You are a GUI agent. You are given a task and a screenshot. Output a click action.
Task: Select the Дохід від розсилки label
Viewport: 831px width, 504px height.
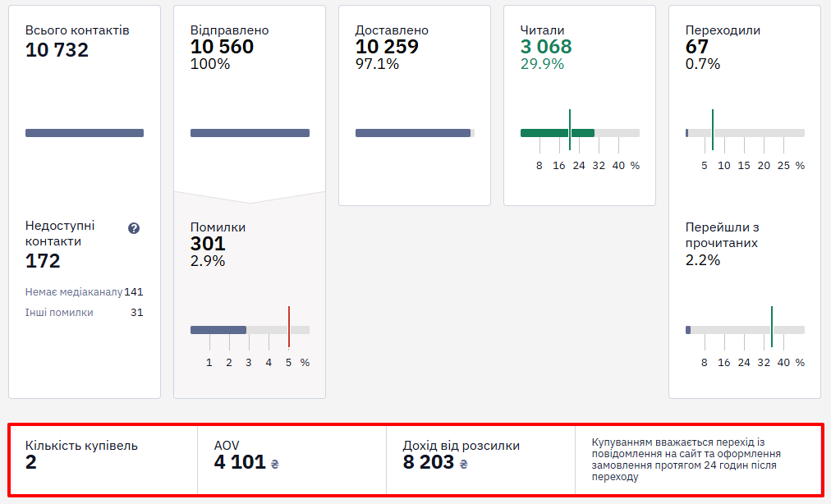click(x=461, y=446)
